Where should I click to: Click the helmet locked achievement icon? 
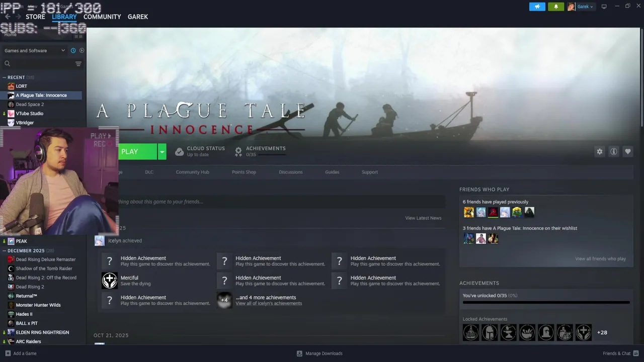point(490,332)
